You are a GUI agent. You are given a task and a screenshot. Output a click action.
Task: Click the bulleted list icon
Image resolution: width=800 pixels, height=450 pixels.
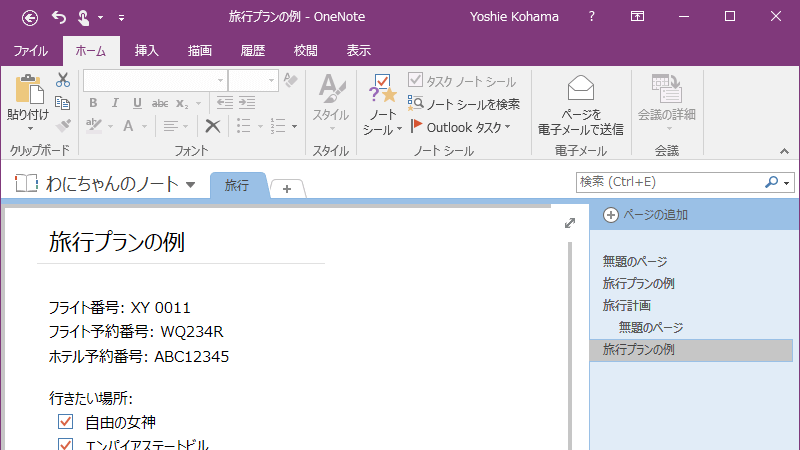pos(244,126)
